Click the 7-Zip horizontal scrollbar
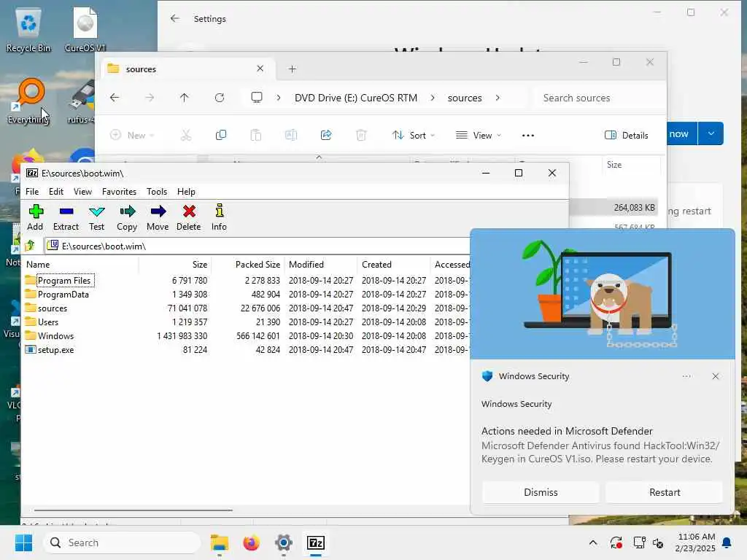747x560 pixels. [x=133, y=510]
